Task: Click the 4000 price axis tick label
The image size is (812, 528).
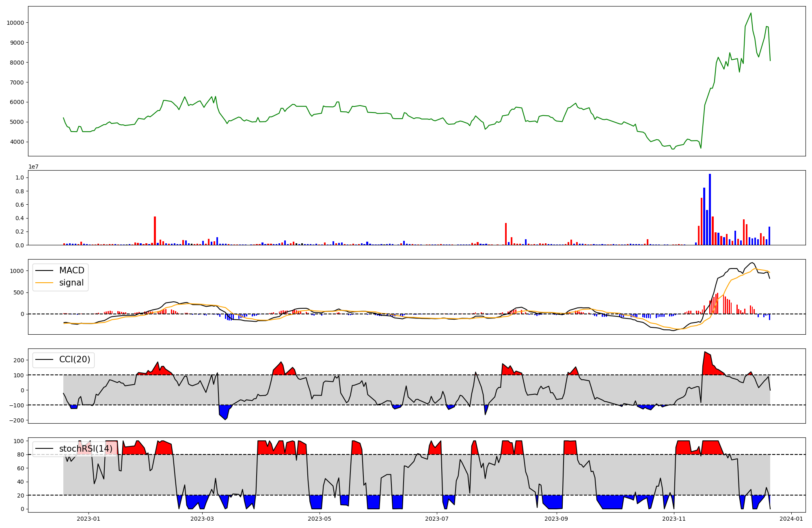Action: (17, 142)
